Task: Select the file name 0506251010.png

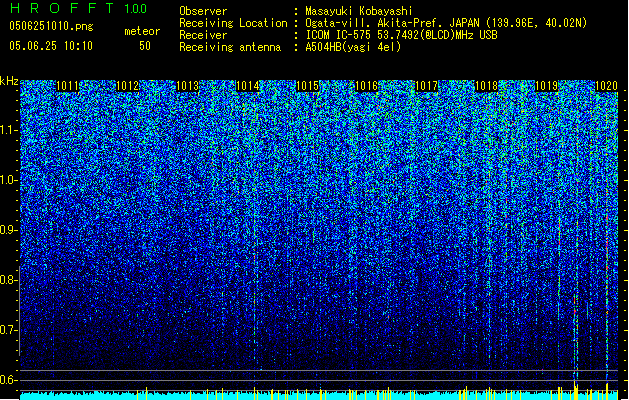Action: 51,26
